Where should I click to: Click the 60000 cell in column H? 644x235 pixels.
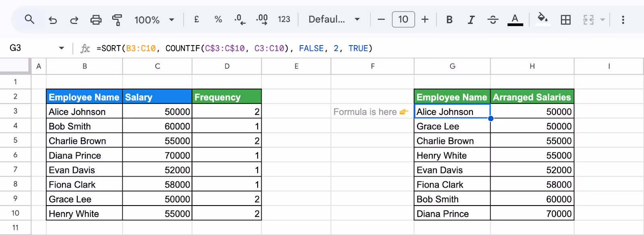[x=532, y=199]
